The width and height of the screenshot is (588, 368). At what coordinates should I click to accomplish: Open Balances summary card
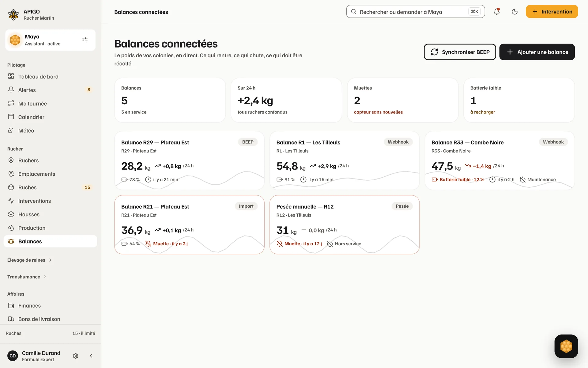(170, 100)
